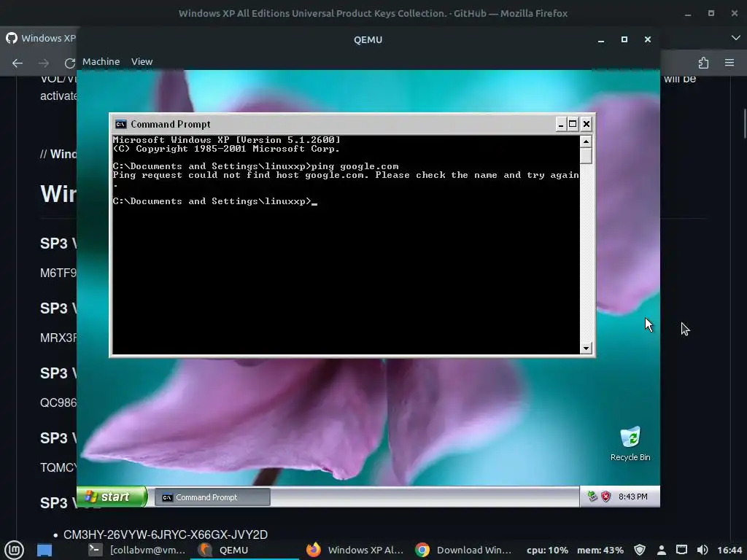
Task: Expand Firefox tab list chevron
Action: click(x=735, y=38)
